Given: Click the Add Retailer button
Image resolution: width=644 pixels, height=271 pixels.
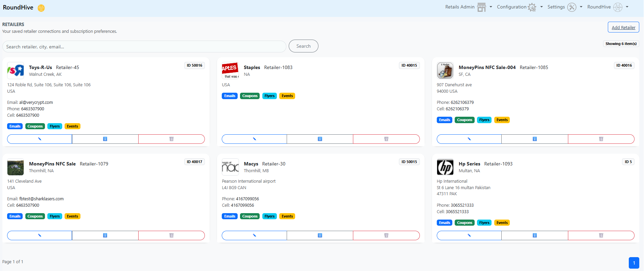Looking at the screenshot, I should tap(623, 27).
